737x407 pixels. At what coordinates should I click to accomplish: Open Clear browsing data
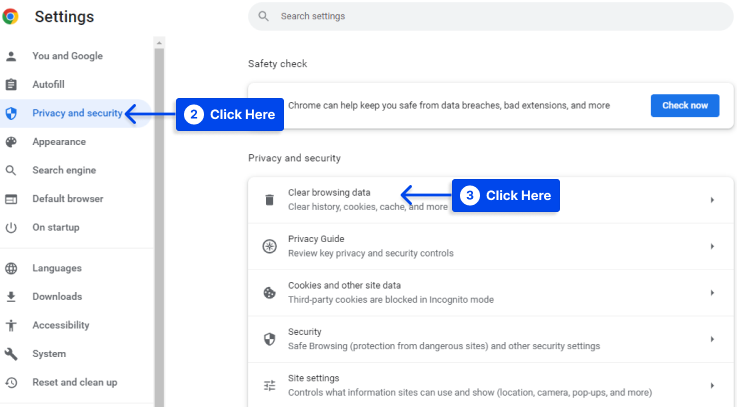point(490,200)
